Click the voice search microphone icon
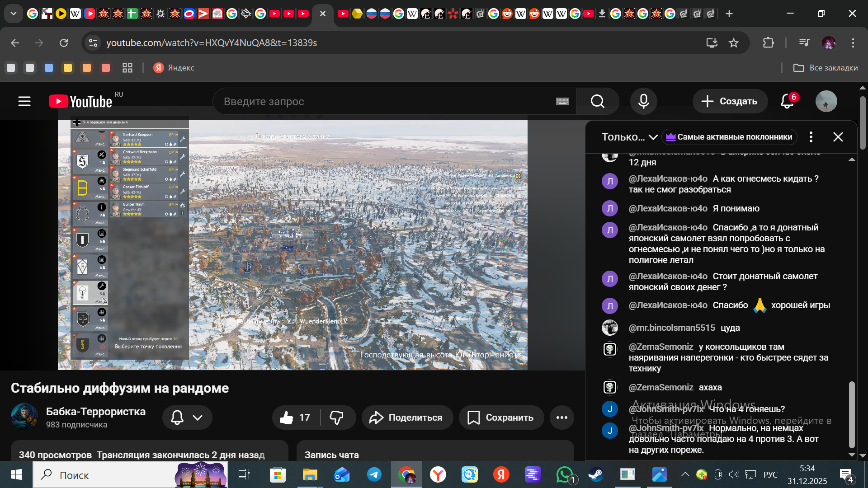The image size is (868, 488). (643, 102)
